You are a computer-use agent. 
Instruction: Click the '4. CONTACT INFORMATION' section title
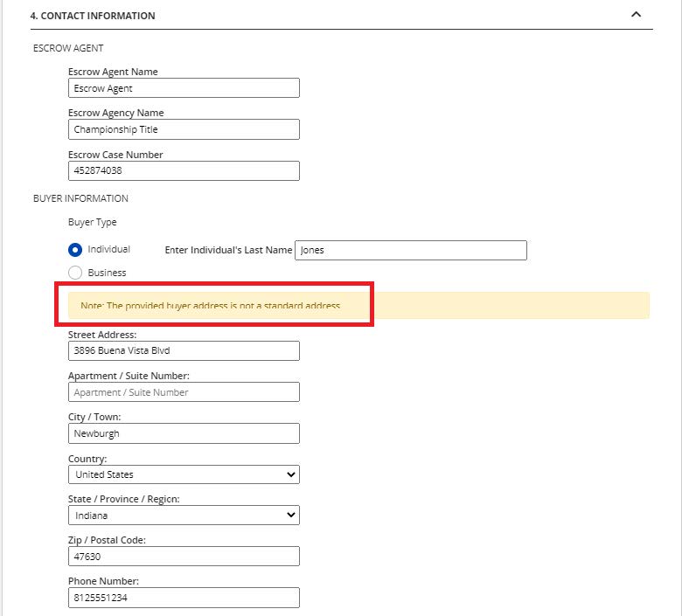coord(93,16)
